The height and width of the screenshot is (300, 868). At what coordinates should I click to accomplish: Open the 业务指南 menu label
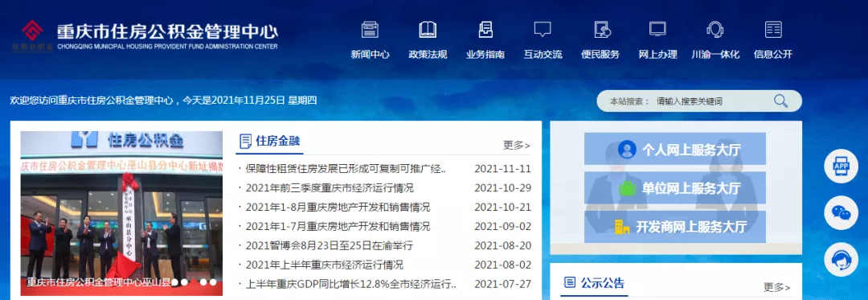coord(485,54)
